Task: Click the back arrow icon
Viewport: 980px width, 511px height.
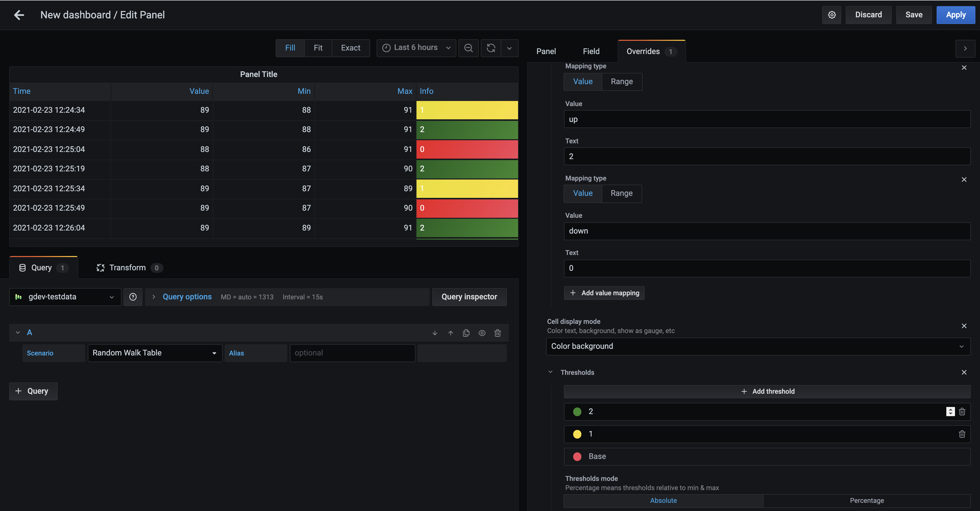Action: tap(19, 15)
